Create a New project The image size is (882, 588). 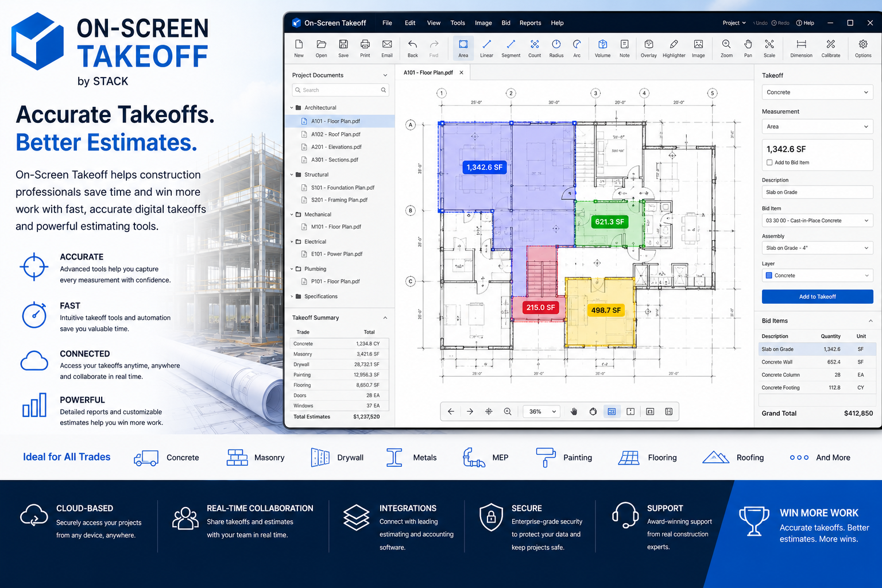[299, 48]
